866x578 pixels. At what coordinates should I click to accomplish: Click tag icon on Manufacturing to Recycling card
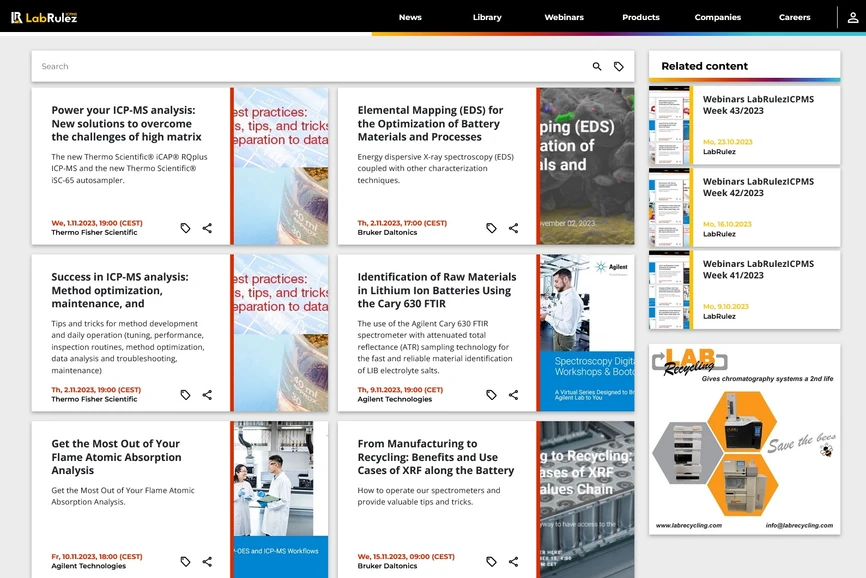[492, 561]
